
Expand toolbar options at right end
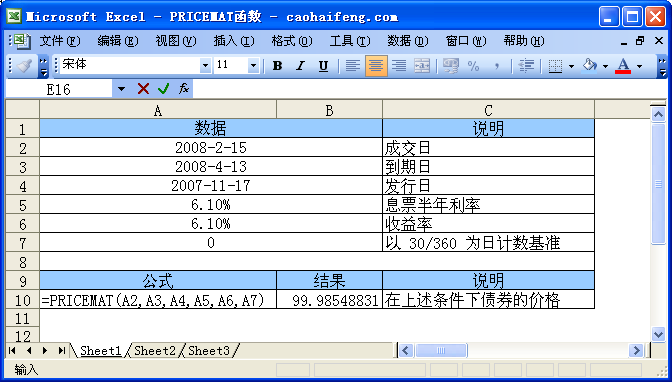(x=662, y=66)
